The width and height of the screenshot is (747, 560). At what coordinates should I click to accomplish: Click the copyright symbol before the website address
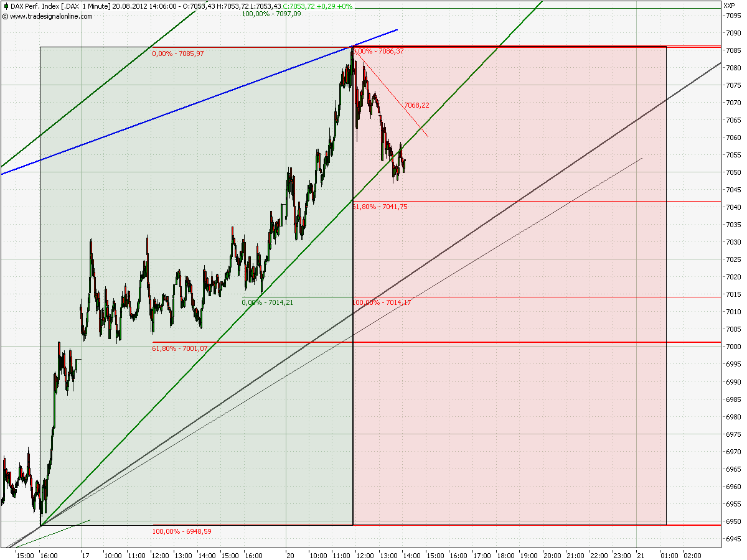click(5, 17)
